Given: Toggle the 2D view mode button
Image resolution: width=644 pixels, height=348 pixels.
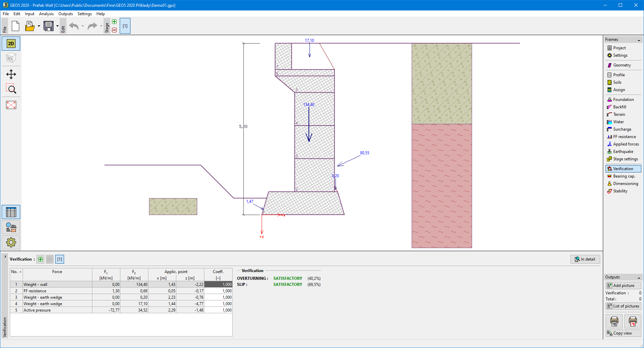Looking at the screenshot, I should click(11, 44).
